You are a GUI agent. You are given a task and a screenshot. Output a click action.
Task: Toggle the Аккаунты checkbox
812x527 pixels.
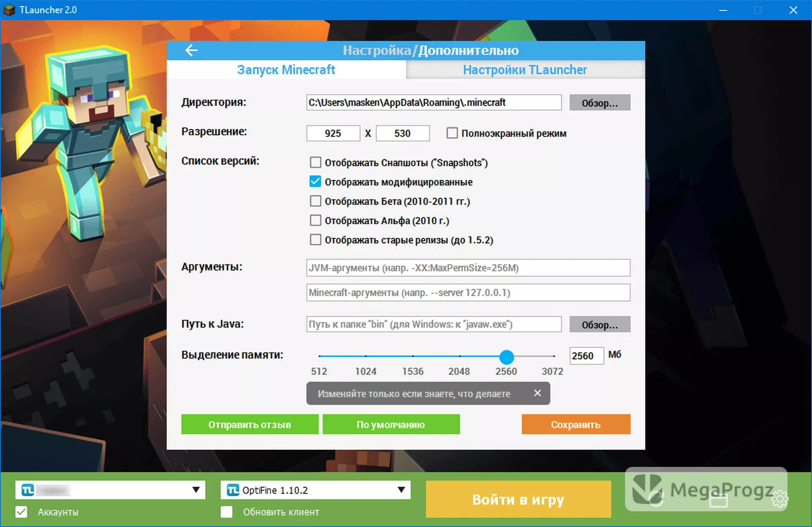[x=21, y=512]
